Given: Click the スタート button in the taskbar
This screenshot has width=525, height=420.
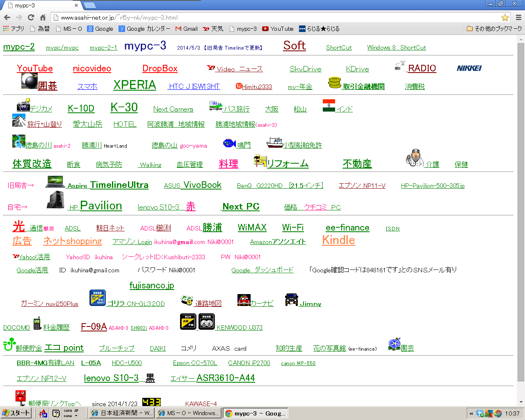Looking at the screenshot, I should coord(16,413).
